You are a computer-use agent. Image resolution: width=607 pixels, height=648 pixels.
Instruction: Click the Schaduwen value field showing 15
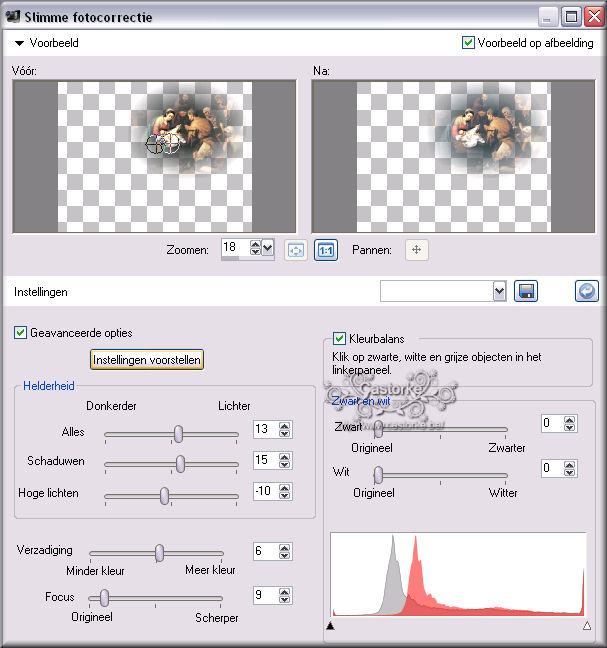coord(266,460)
